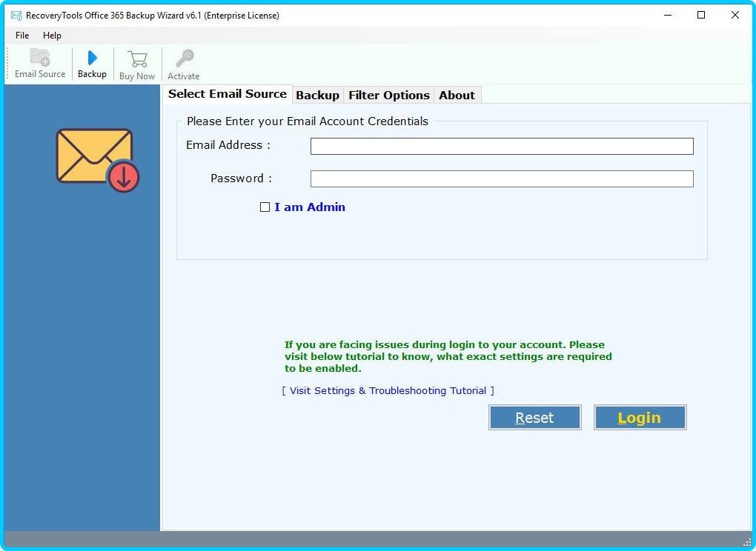This screenshot has width=756, height=551.
Task: Open Buy Now shopping cart icon
Action: click(x=137, y=59)
